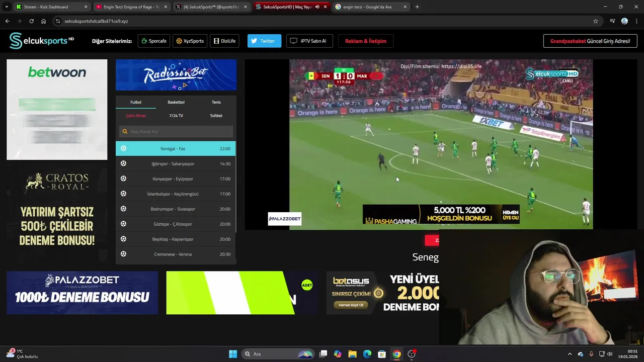Click the address bar URL

point(96,21)
